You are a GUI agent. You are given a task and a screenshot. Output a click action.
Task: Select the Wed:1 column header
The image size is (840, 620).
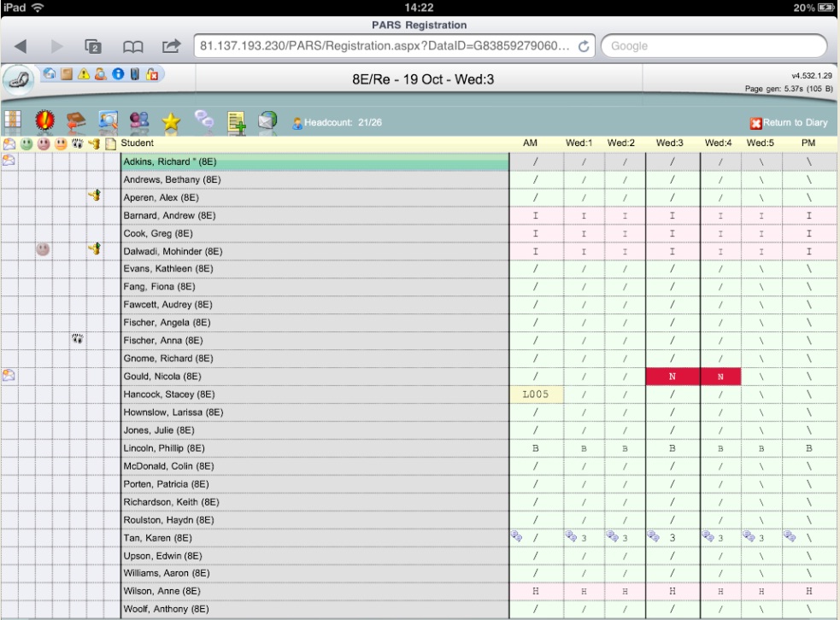click(x=579, y=143)
